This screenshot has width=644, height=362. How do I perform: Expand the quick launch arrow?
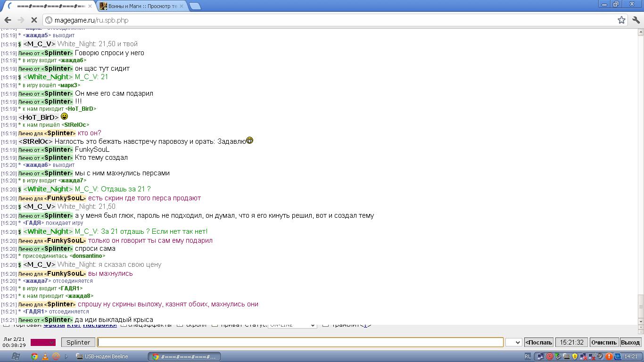[66, 357]
